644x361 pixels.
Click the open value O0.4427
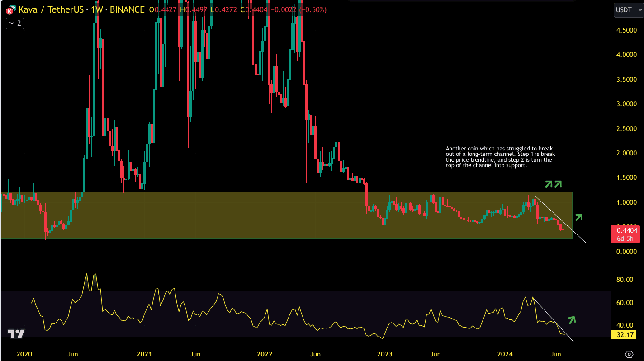(x=163, y=9)
